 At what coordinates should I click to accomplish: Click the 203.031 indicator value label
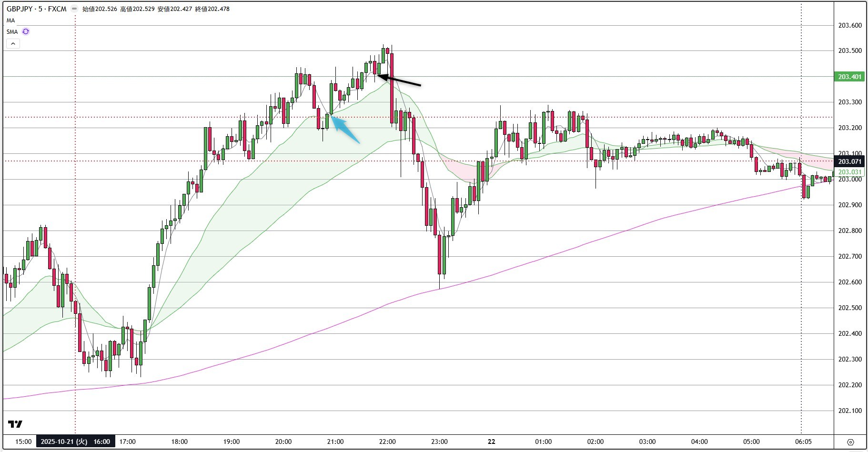pyautogui.click(x=849, y=172)
